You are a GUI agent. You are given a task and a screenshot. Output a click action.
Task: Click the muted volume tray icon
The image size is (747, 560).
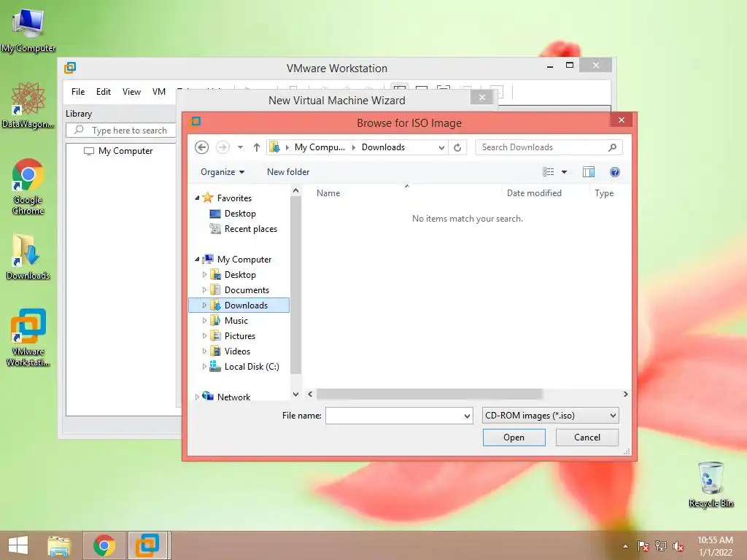tap(678, 546)
